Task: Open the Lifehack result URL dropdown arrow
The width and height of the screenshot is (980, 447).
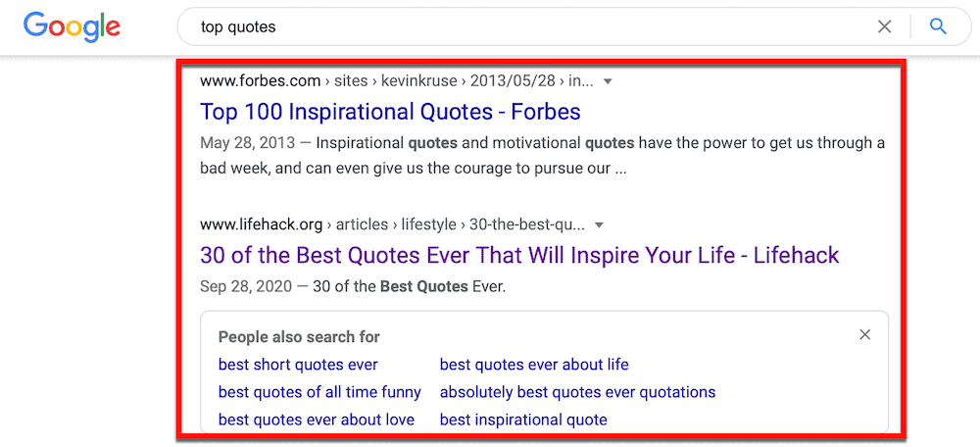Action: coord(599,224)
